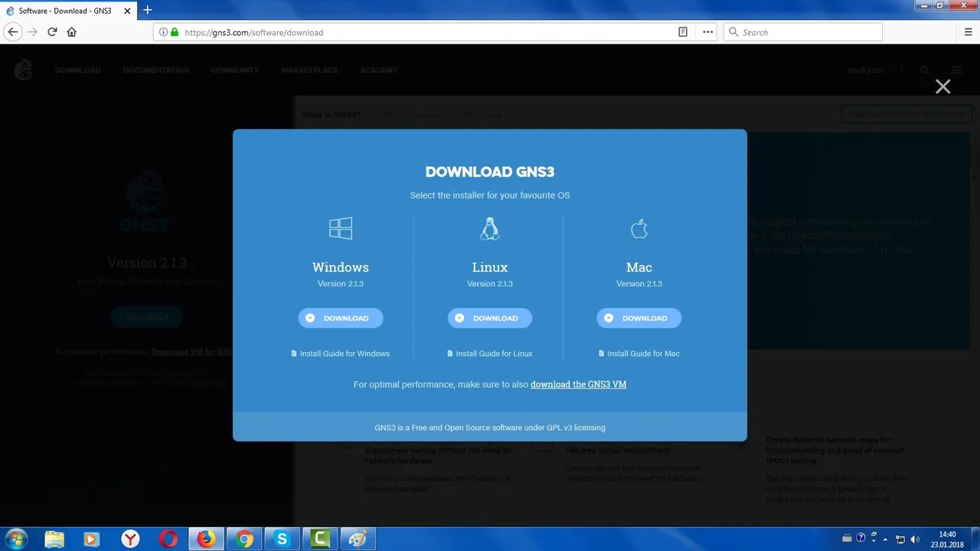Open Install Guide for Linux
Screen dimensions: 980x551
pyautogui.click(x=490, y=354)
